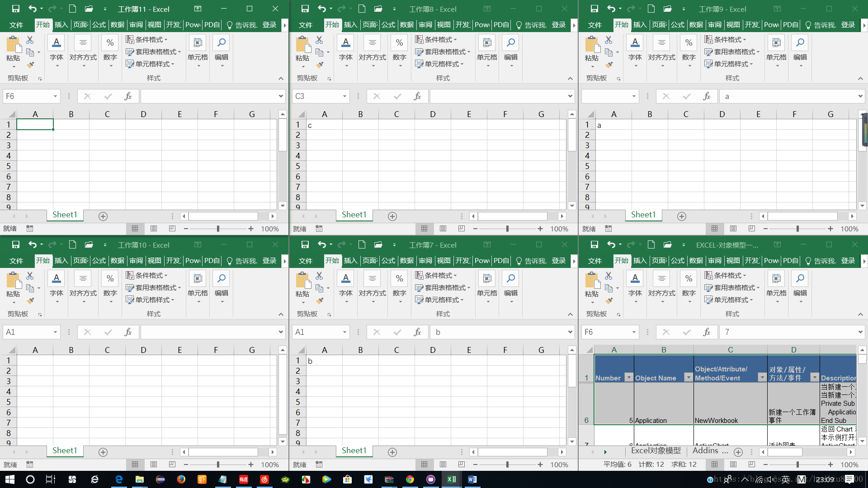Select Addins sheet tab
Viewport: 868px width, 488px height.
[705, 450]
